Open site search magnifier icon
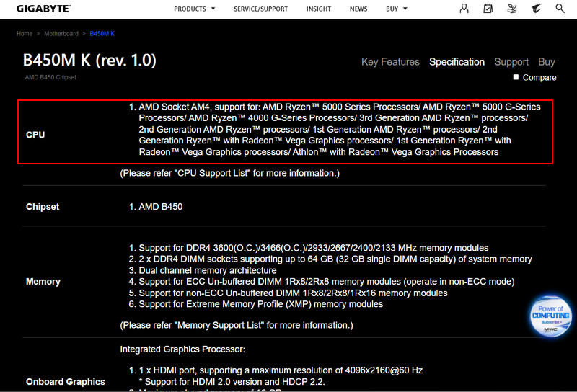Image resolution: width=577 pixels, height=392 pixels. click(560, 9)
